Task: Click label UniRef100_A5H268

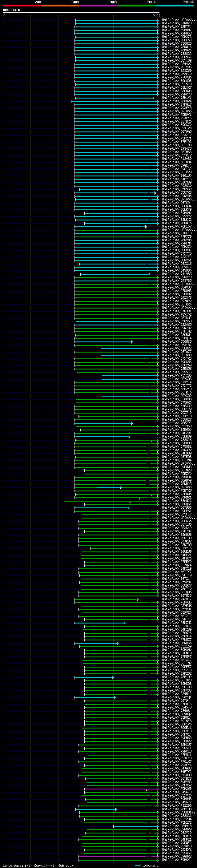Action: point(177,789)
